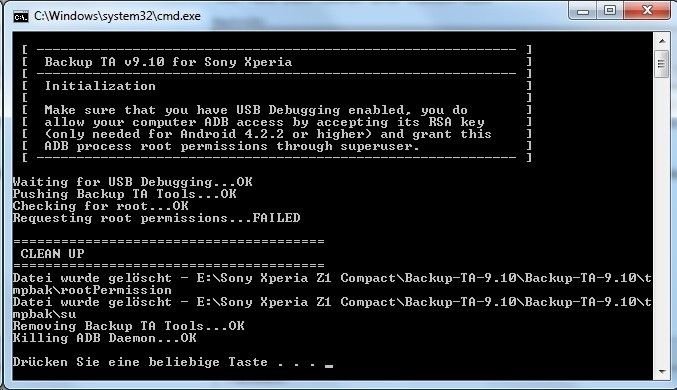The image size is (677, 390).
Task: Click '(only needed for Android 4.2.2 or higher)' line
Action: click(268, 134)
